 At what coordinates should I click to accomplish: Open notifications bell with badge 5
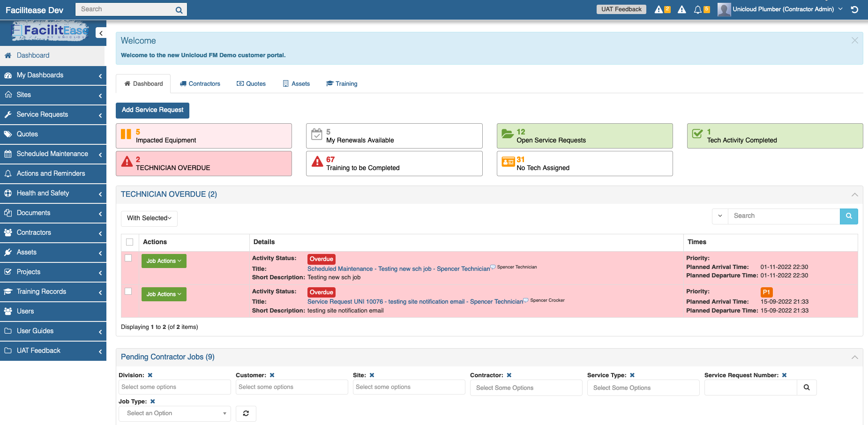(x=698, y=8)
